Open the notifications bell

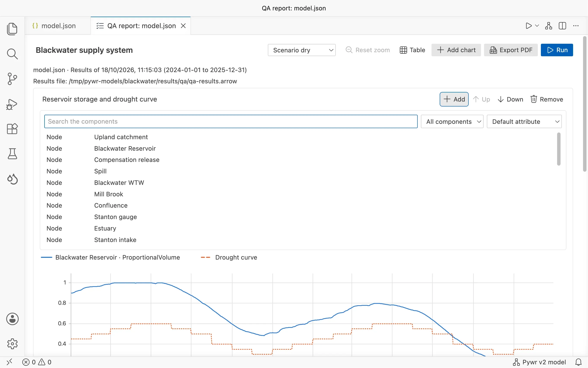coord(578,362)
